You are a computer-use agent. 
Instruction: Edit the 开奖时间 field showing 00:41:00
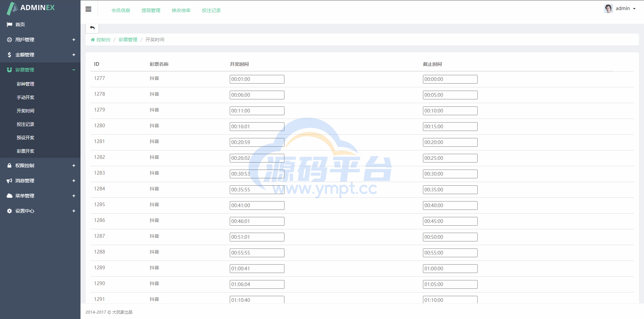tap(257, 206)
